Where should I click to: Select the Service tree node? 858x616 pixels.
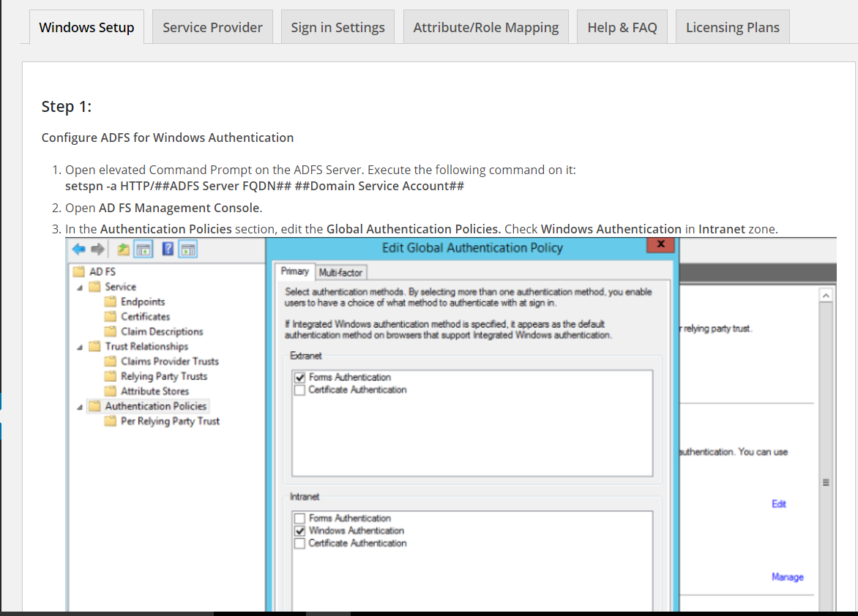120,287
